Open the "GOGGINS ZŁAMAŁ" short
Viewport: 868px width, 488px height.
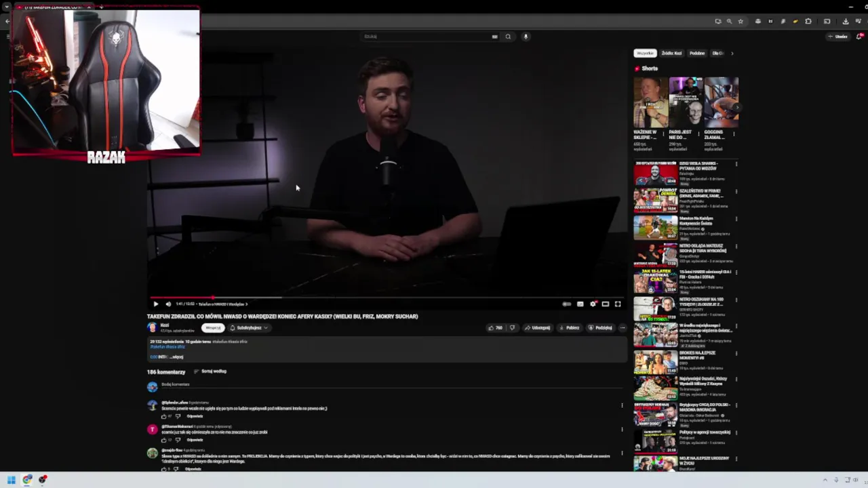721,102
